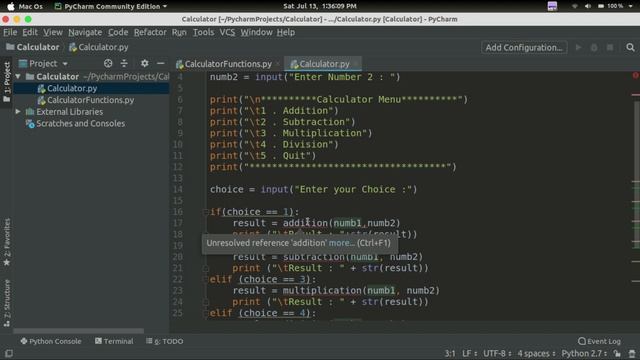This screenshot has width=640, height=360.
Task: Open Search Everywhere magnifier icon
Action: (630, 47)
